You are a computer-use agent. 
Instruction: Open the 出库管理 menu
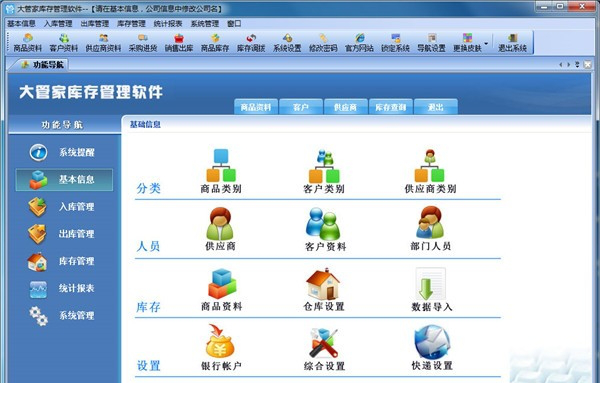tap(95, 23)
